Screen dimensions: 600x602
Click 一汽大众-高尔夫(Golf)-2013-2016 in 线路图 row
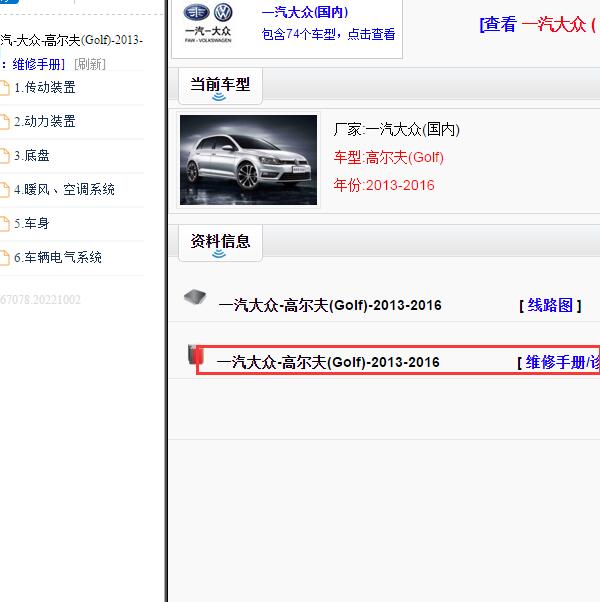(330, 306)
